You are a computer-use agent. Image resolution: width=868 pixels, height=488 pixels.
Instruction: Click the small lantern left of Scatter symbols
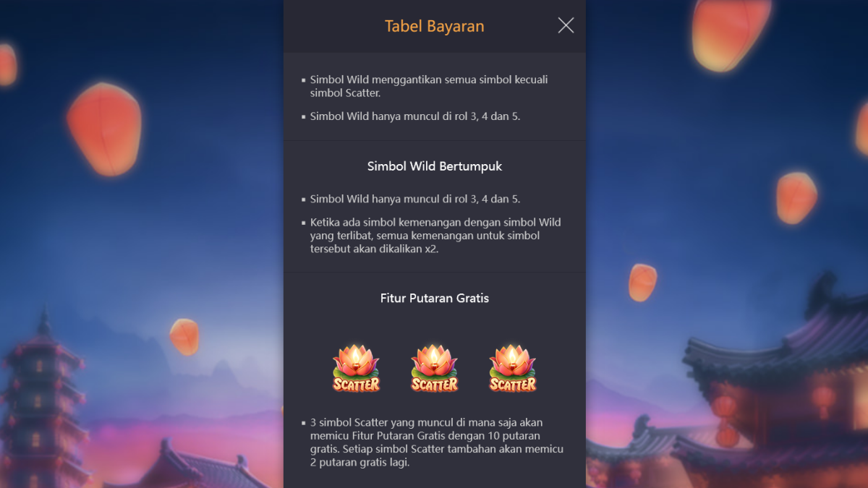tap(184, 337)
